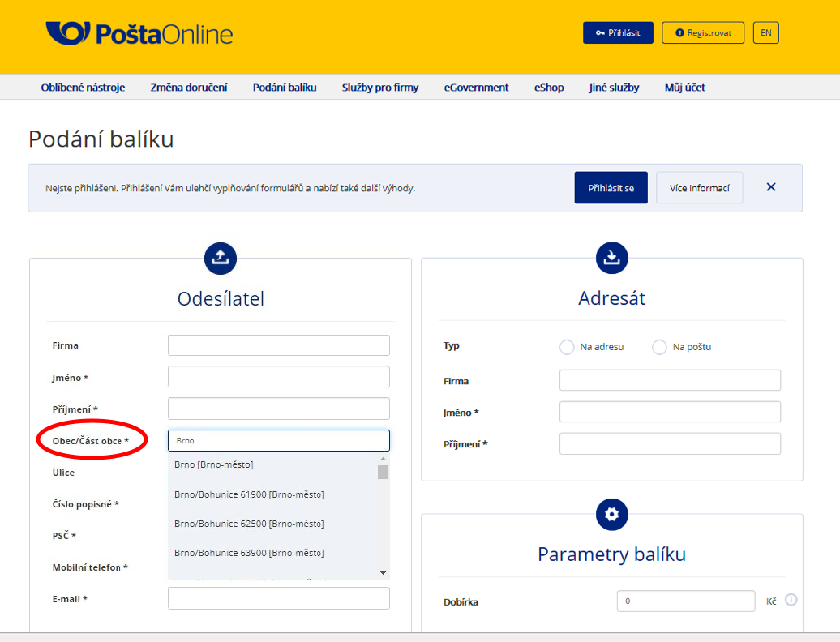Click the PoštaOnline logo
Image resolution: width=840 pixels, height=642 pixels.
(x=139, y=33)
